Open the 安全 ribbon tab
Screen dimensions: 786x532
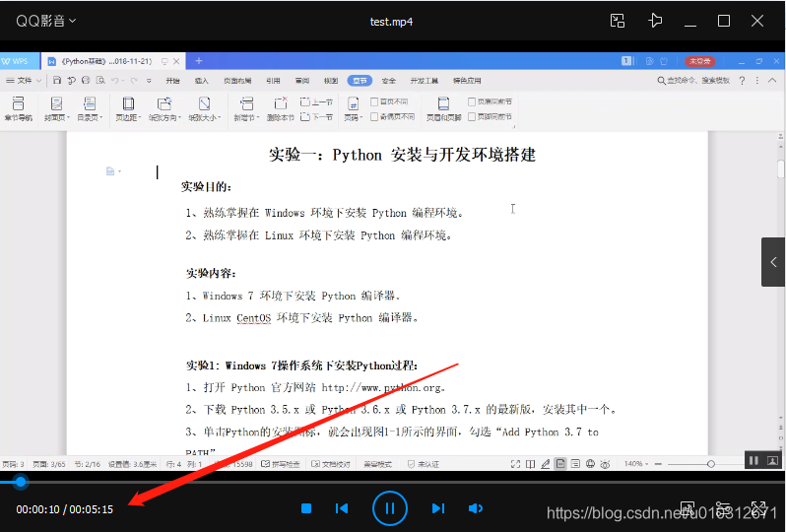(388, 81)
